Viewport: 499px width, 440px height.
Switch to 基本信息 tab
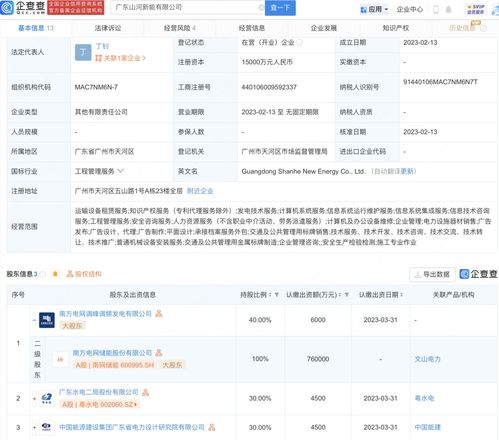point(35,28)
